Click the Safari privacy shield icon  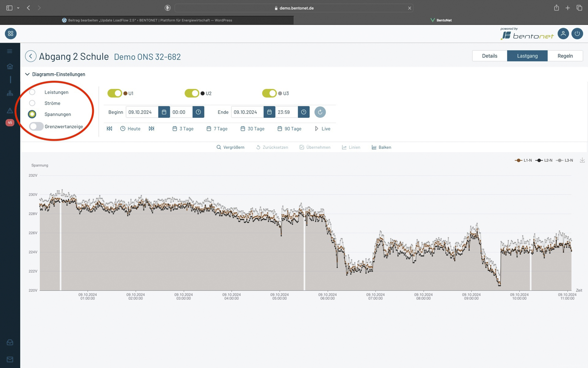(167, 8)
